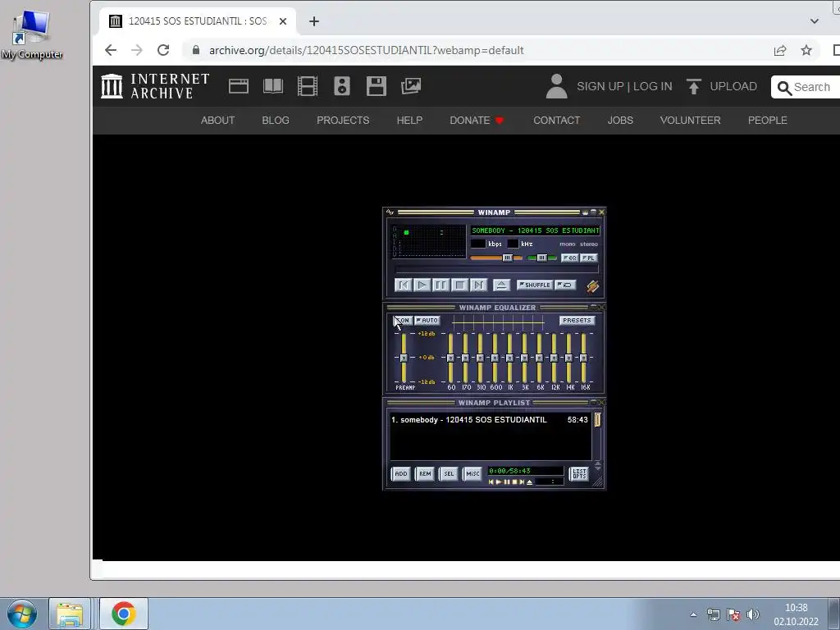Toggle the PL playlist window button
Screen dimensions: 840x630
589,258
